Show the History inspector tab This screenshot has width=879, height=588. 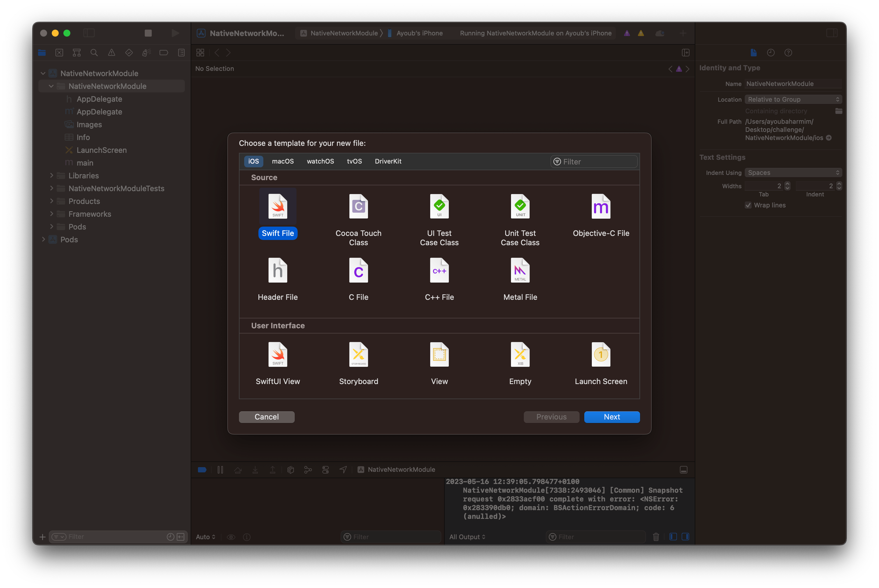point(770,53)
